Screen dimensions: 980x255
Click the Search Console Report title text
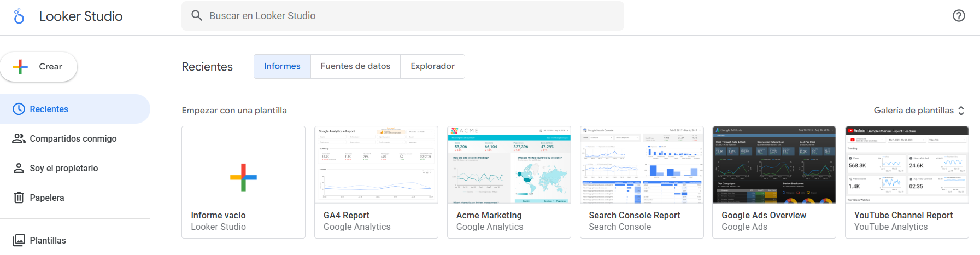pos(635,215)
